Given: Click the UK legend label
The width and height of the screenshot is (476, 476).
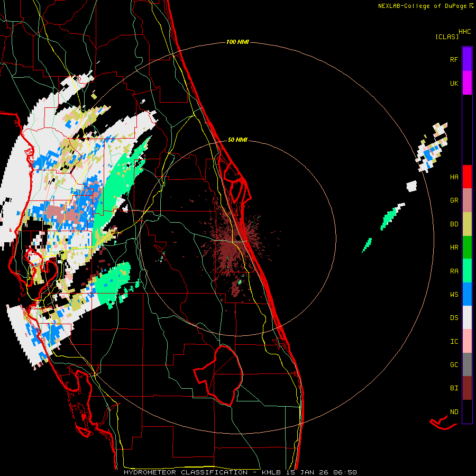Looking at the screenshot, I should click(x=454, y=83).
